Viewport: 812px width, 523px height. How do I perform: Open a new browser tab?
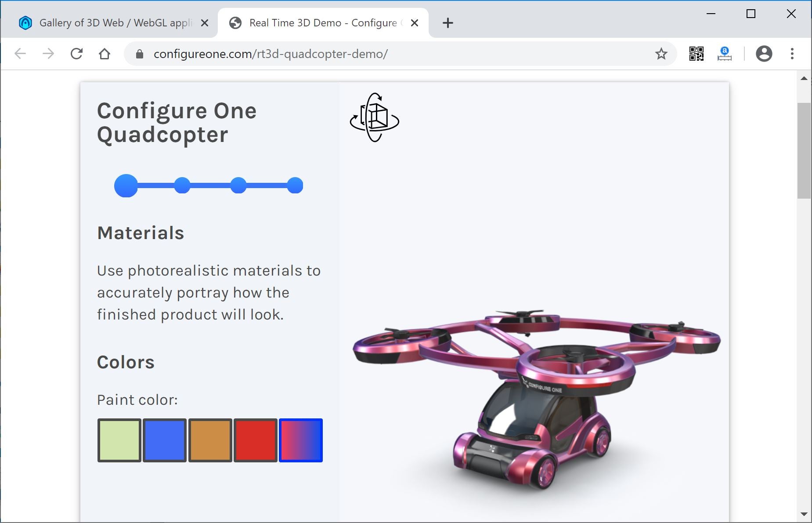[x=448, y=23]
